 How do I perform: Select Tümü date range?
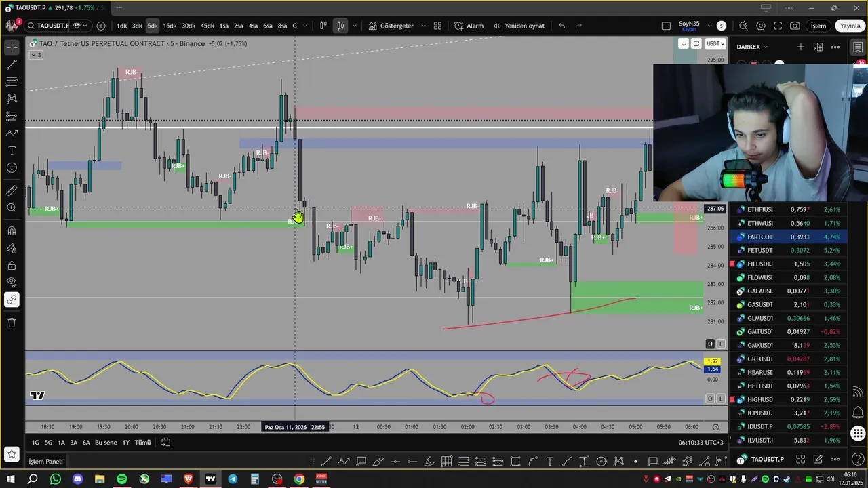[x=142, y=443]
